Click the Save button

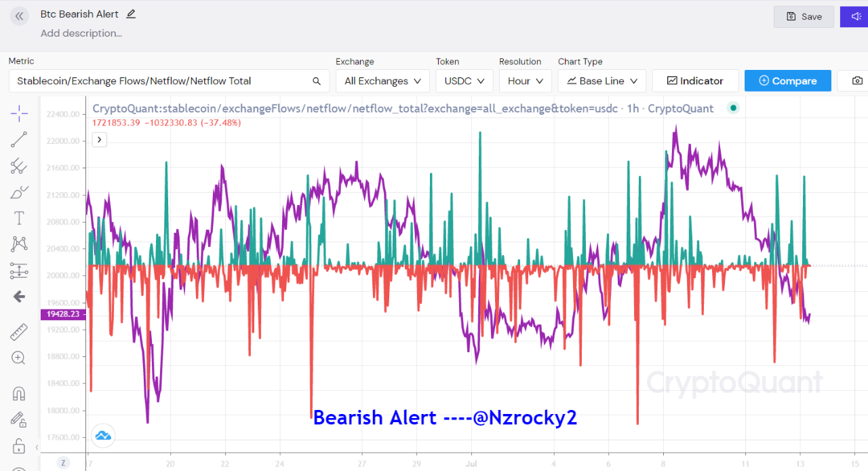tap(804, 17)
